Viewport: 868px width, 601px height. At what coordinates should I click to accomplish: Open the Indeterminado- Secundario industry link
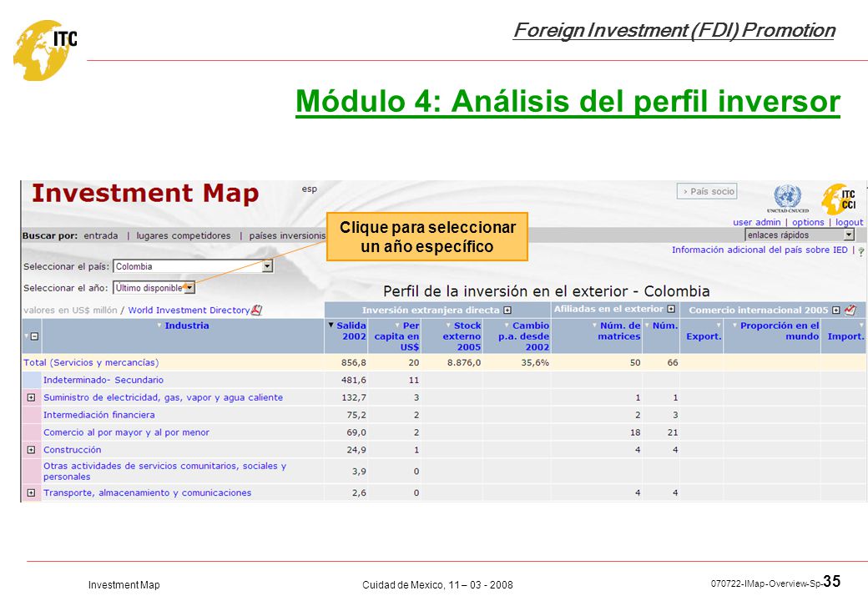click(103, 380)
